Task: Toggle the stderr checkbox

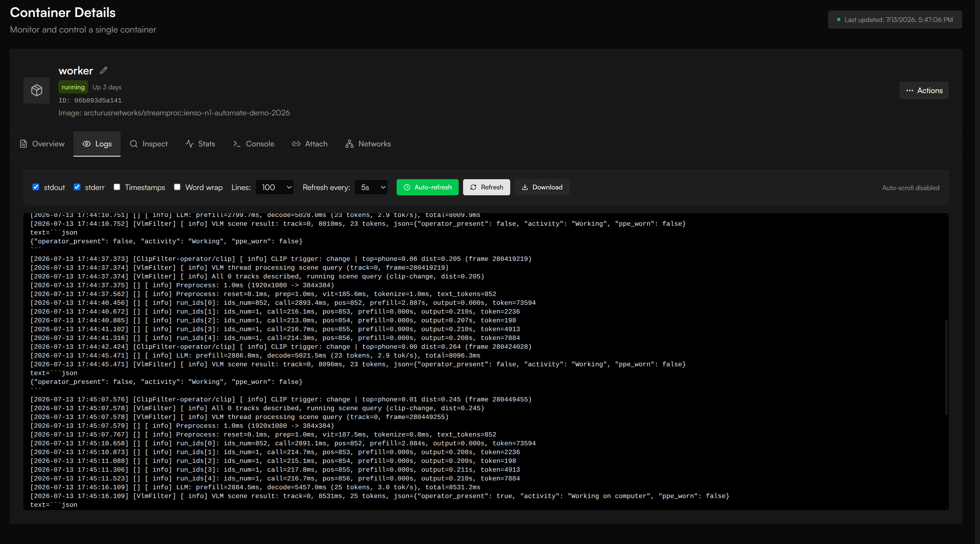Action: (77, 187)
